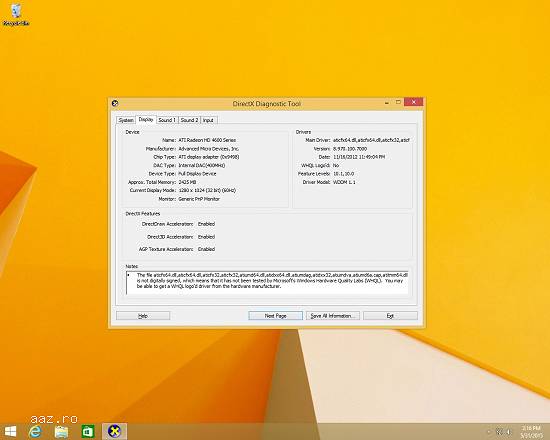This screenshot has width=550, height=440.
Task: Click the volume tray icon
Action: click(509, 432)
